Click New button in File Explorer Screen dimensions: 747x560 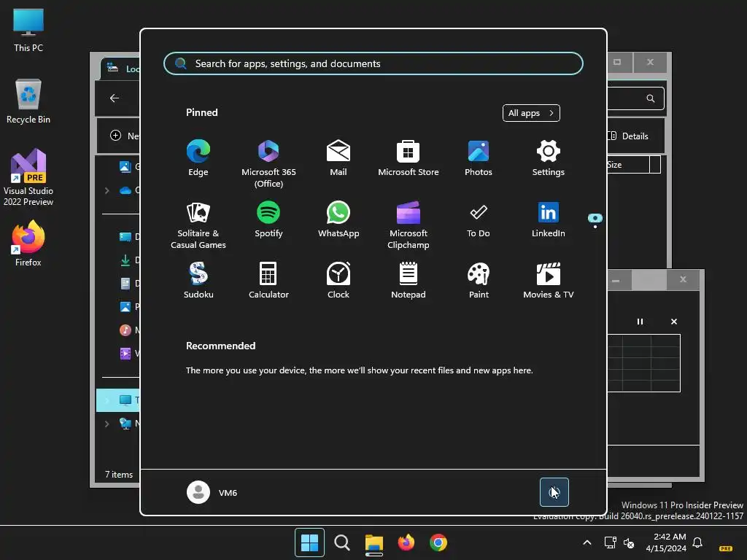124,136
